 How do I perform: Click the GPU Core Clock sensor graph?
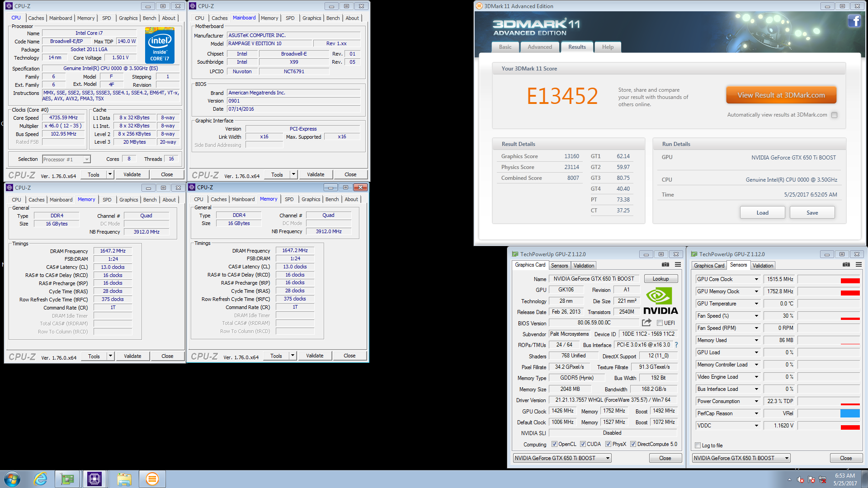829,279
